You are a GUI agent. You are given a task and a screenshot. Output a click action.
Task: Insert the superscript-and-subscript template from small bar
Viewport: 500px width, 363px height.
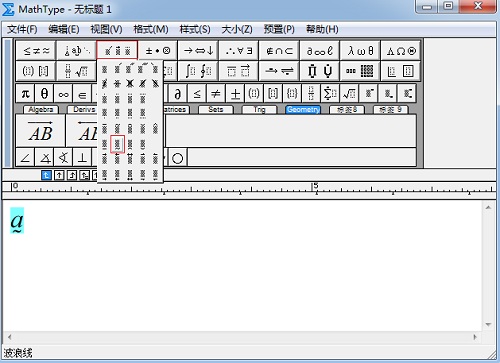[x=407, y=94]
